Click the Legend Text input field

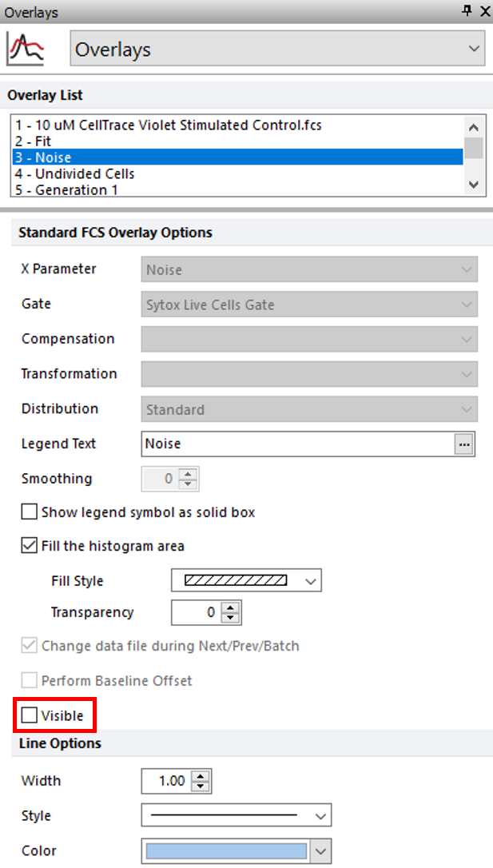click(x=298, y=444)
